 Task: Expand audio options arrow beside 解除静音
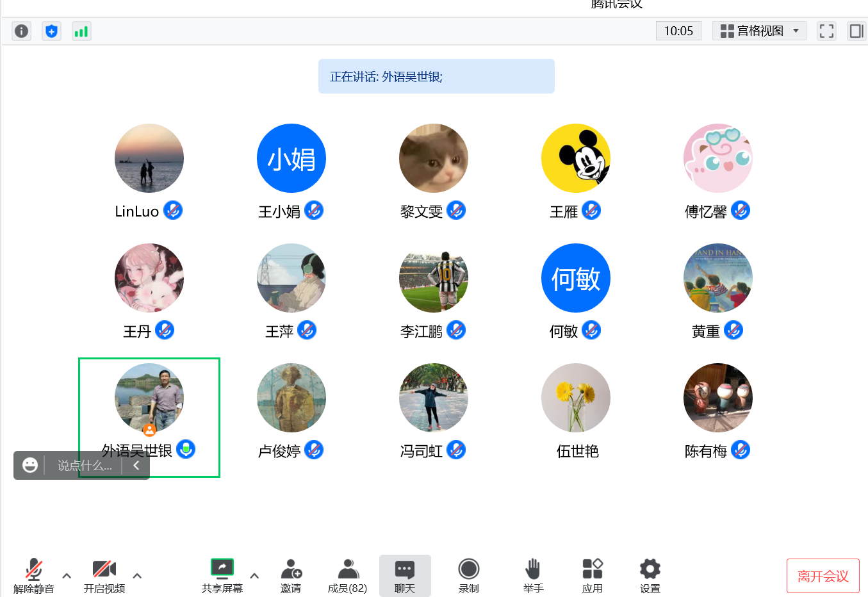click(67, 575)
